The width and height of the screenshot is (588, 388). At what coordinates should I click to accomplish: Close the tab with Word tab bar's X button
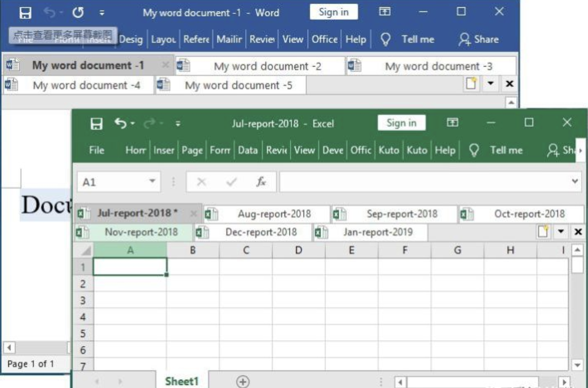[510, 84]
